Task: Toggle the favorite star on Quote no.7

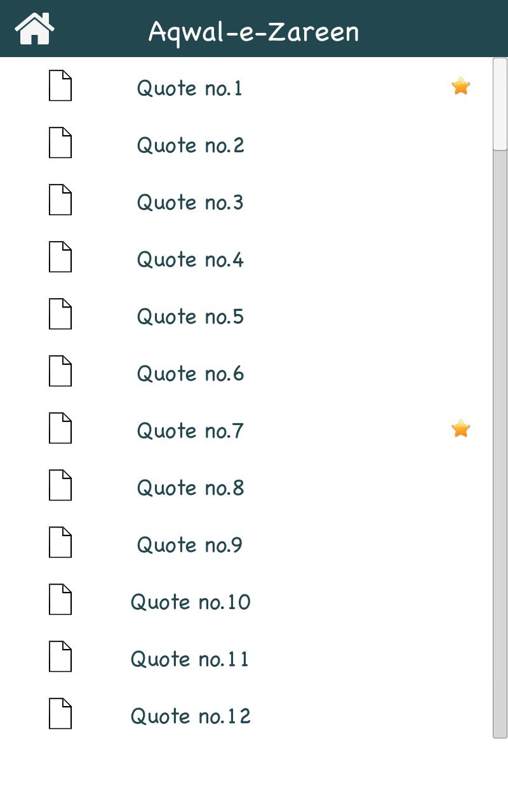Action: click(x=460, y=428)
